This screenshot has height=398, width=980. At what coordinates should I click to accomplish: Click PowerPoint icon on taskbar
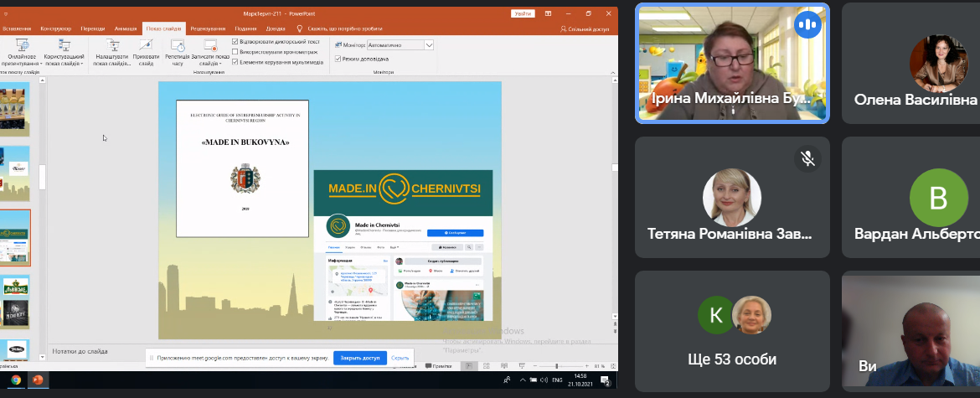(38, 380)
